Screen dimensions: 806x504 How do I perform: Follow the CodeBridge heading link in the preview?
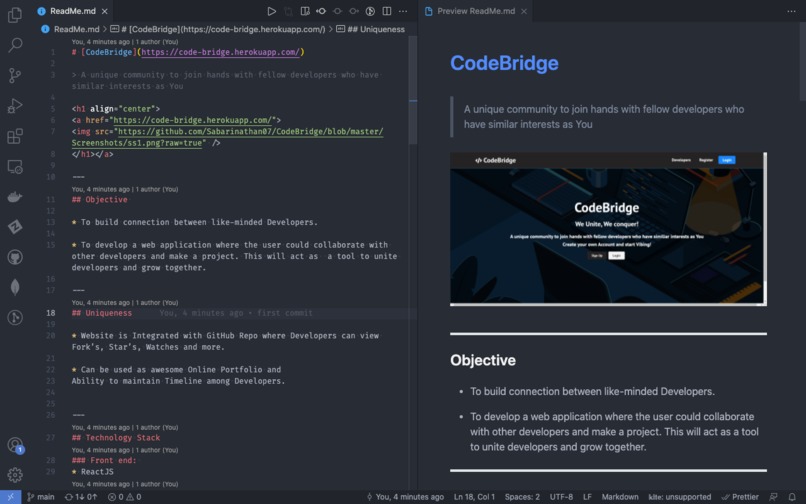504,63
